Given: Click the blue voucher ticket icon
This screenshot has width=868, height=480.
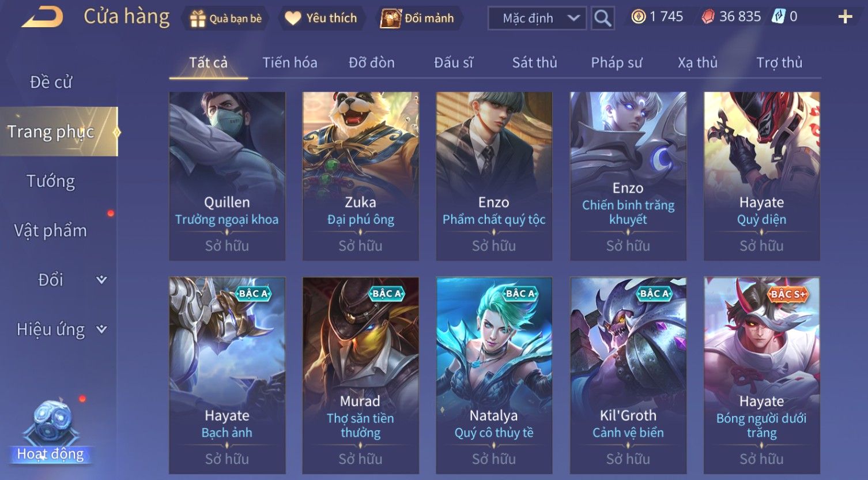Looking at the screenshot, I should (x=779, y=17).
